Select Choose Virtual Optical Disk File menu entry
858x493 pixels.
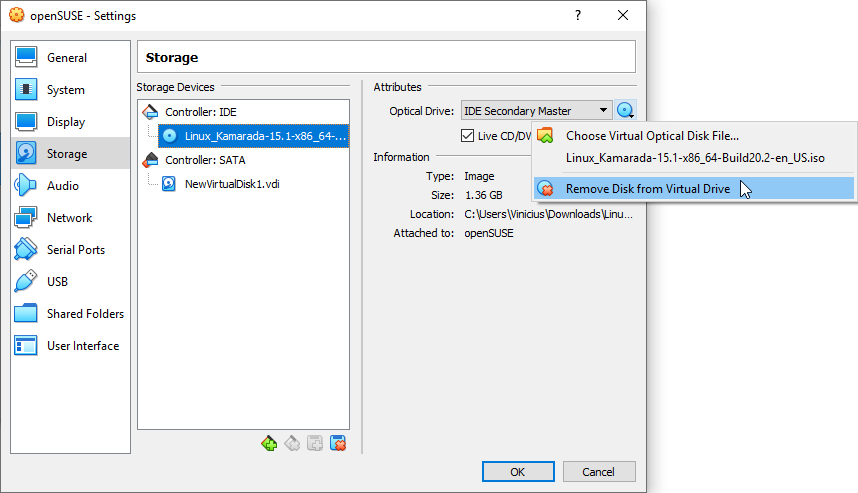click(652, 136)
